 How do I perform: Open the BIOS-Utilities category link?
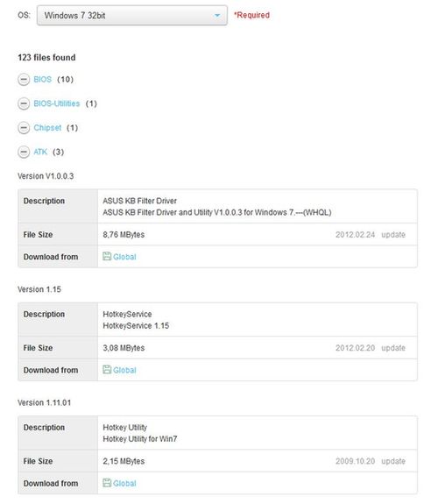pos(57,103)
